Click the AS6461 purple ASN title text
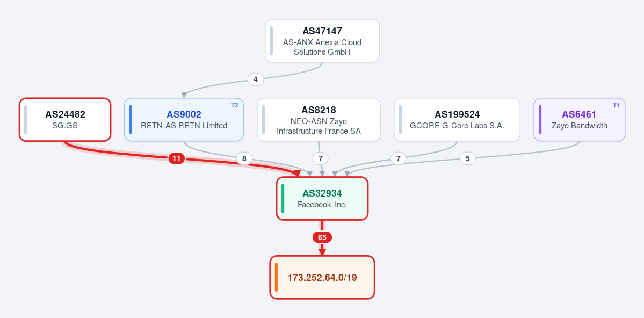 [x=579, y=114]
